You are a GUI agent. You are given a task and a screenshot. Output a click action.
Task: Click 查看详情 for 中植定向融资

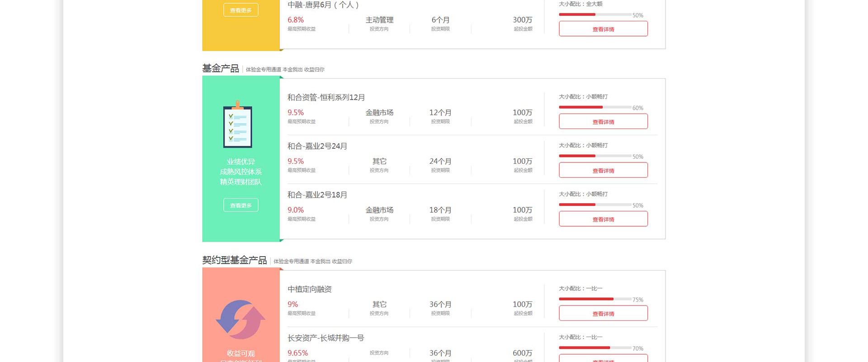pos(603,313)
